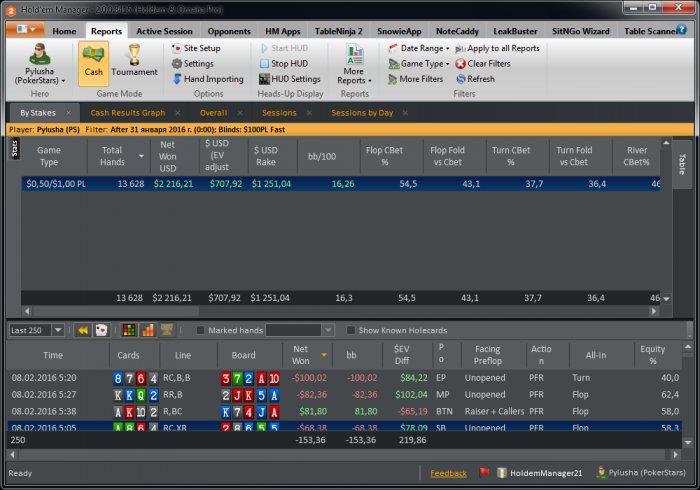Select hand at 08.02.2016 5:38

point(345,411)
